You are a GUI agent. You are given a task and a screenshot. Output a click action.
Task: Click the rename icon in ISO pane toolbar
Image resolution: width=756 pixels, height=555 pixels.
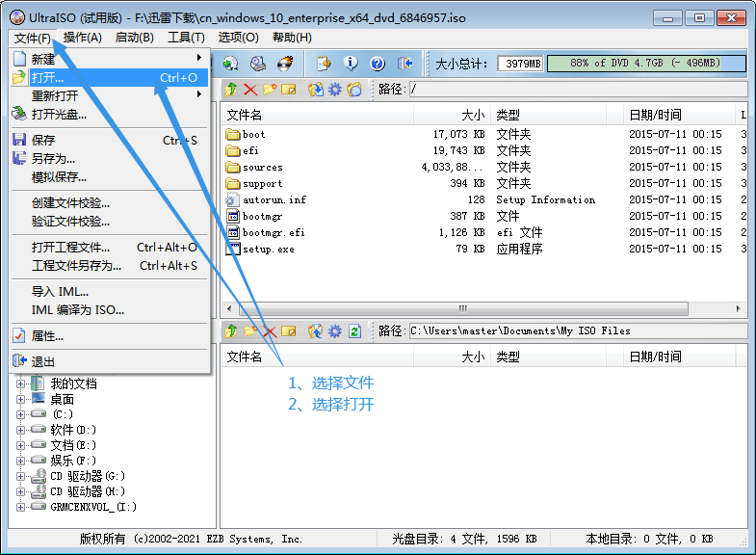point(288,90)
